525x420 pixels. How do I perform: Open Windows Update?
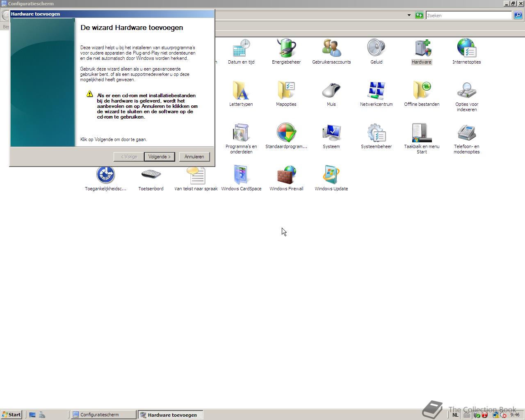click(331, 178)
